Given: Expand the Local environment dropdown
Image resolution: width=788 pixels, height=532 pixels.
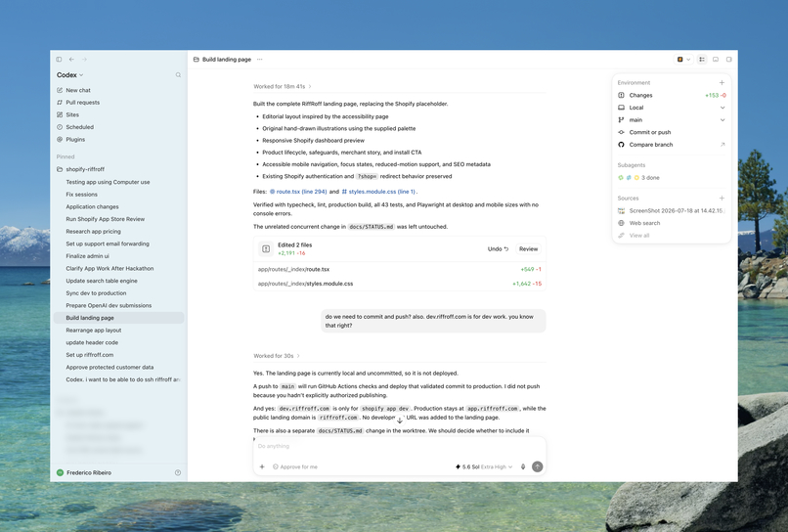Looking at the screenshot, I should [x=672, y=108].
